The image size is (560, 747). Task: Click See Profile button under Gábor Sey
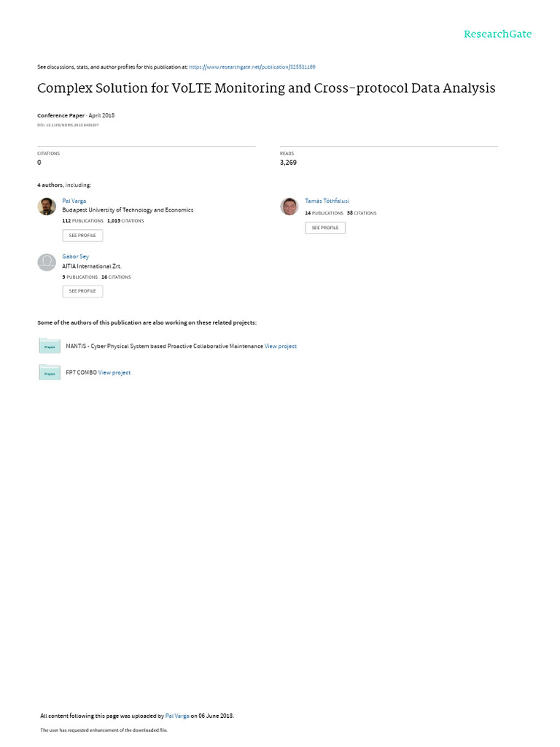tap(82, 291)
